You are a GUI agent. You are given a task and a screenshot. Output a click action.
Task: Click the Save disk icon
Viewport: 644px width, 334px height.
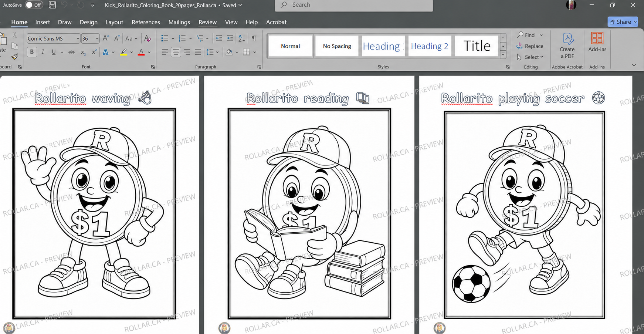tap(52, 5)
